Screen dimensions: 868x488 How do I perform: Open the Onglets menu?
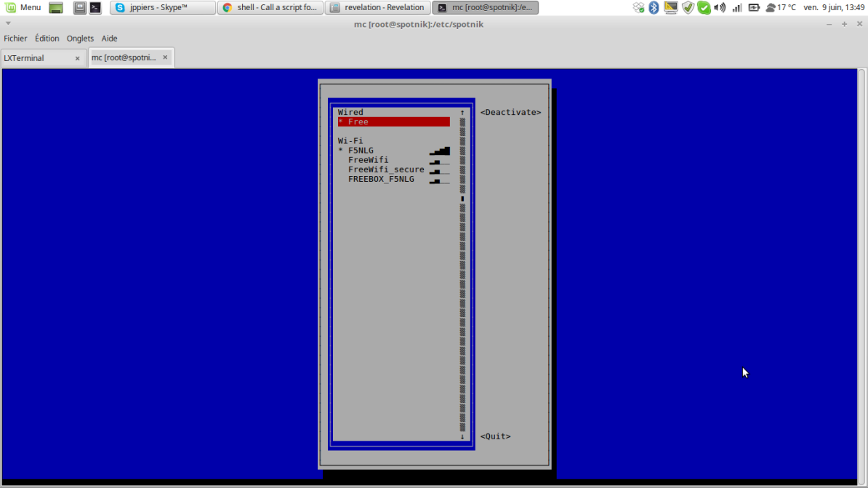pos(80,39)
